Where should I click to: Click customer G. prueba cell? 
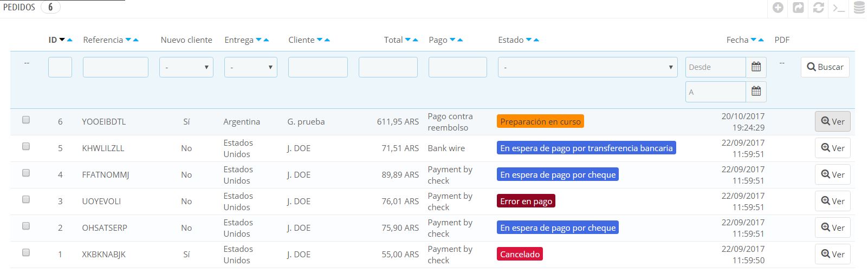click(306, 121)
